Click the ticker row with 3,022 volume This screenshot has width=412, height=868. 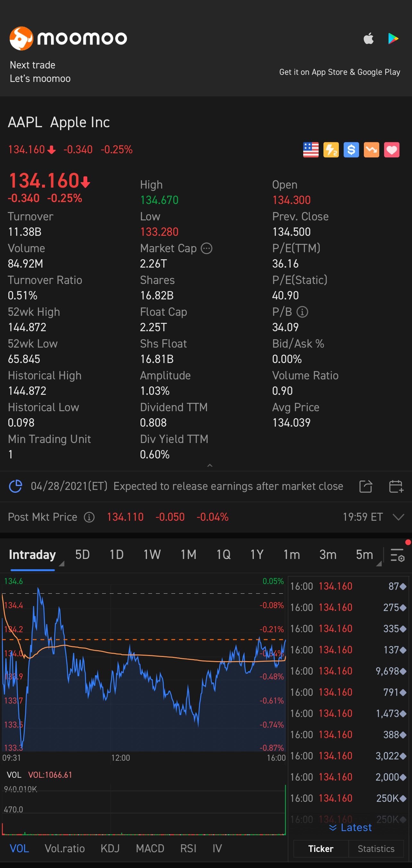click(348, 756)
